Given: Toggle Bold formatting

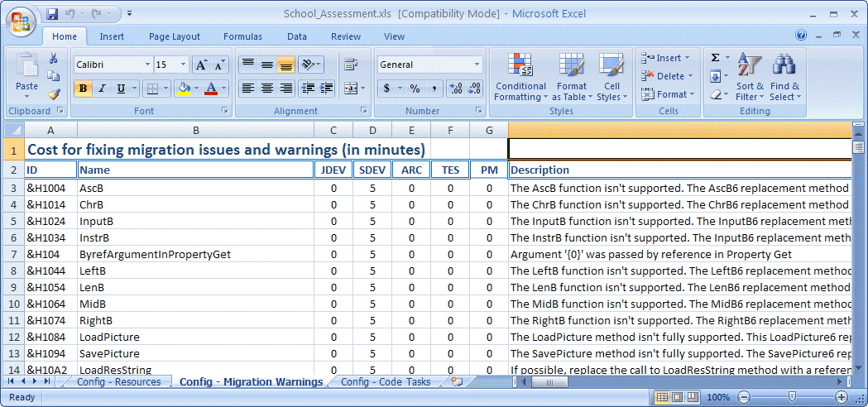Looking at the screenshot, I should coord(83,88).
